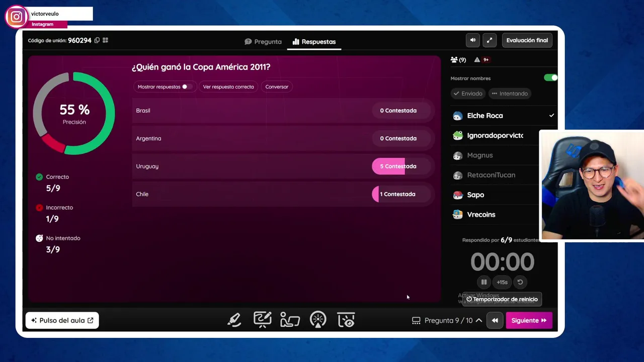The image size is (644, 362).
Task: Click Vrecoins's avatar icon
Action: pos(457,215)
